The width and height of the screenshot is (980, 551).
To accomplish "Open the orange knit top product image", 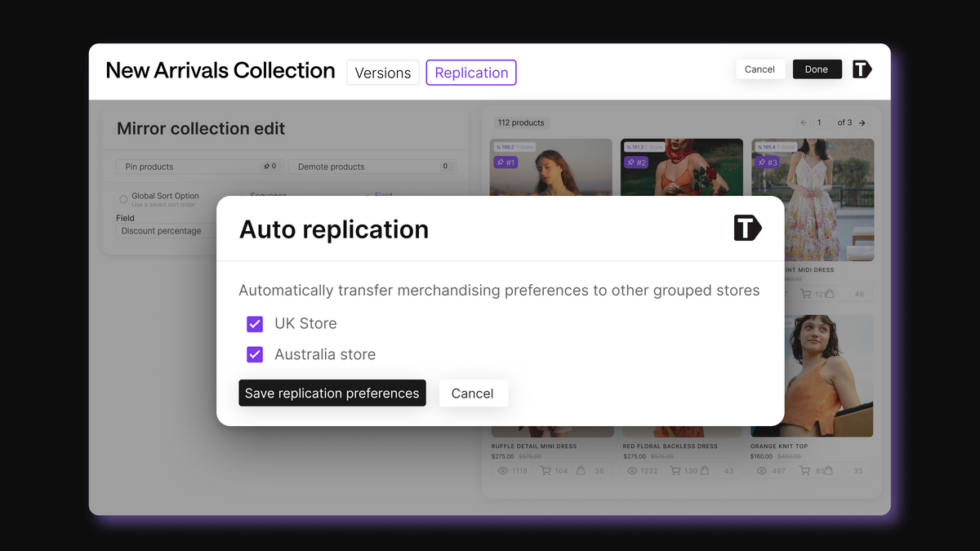I will click(829, 375).
